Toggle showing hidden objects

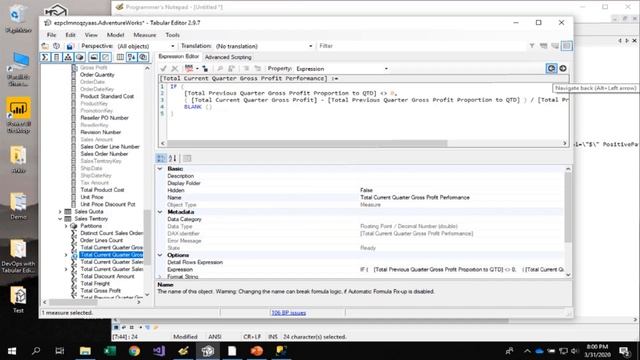[105, 57]
